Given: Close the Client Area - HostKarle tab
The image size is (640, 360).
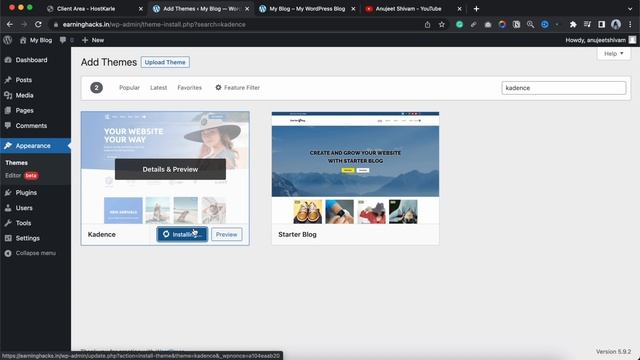Looking at the screenshot, I should pos(141,9).
